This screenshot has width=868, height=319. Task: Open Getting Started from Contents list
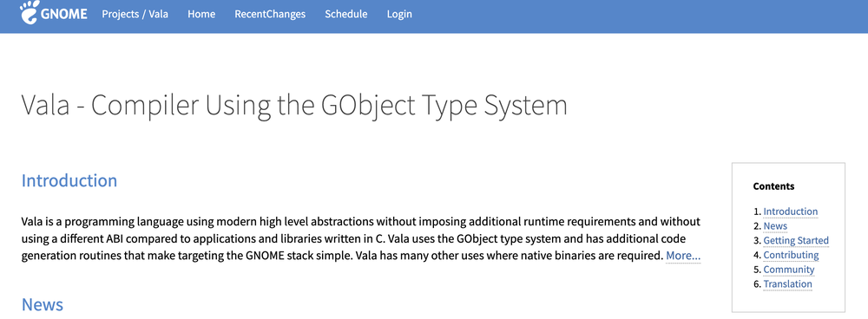click(796, 240)
